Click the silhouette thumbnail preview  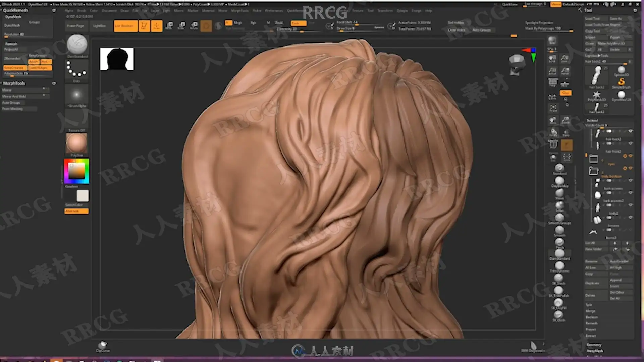coord(117,59)
